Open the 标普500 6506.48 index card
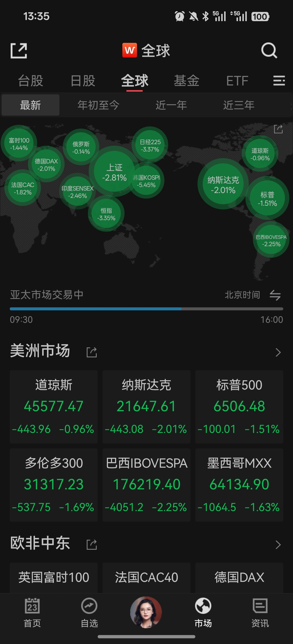The width and height of the screenshot is (293, 644). click(x=239, y=407)
